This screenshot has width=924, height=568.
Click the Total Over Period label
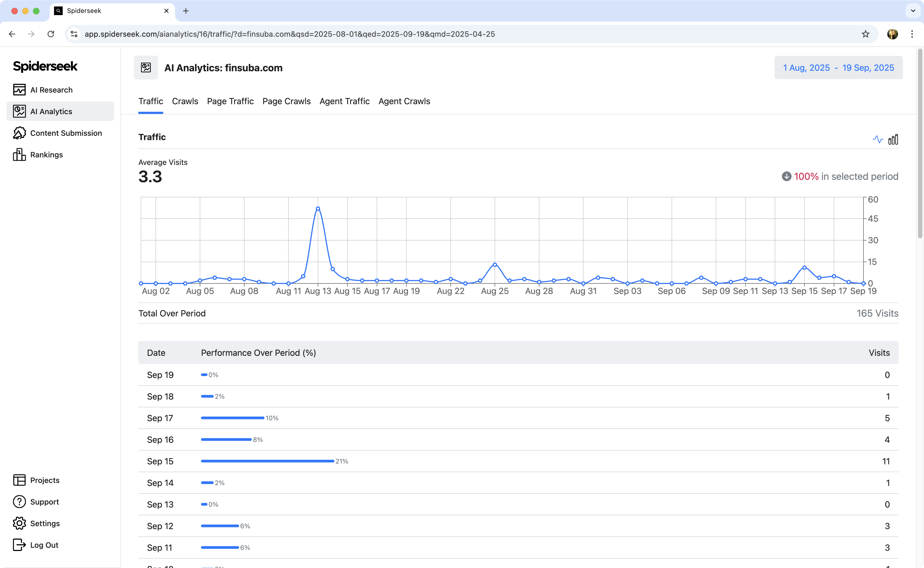pos(172,313)
